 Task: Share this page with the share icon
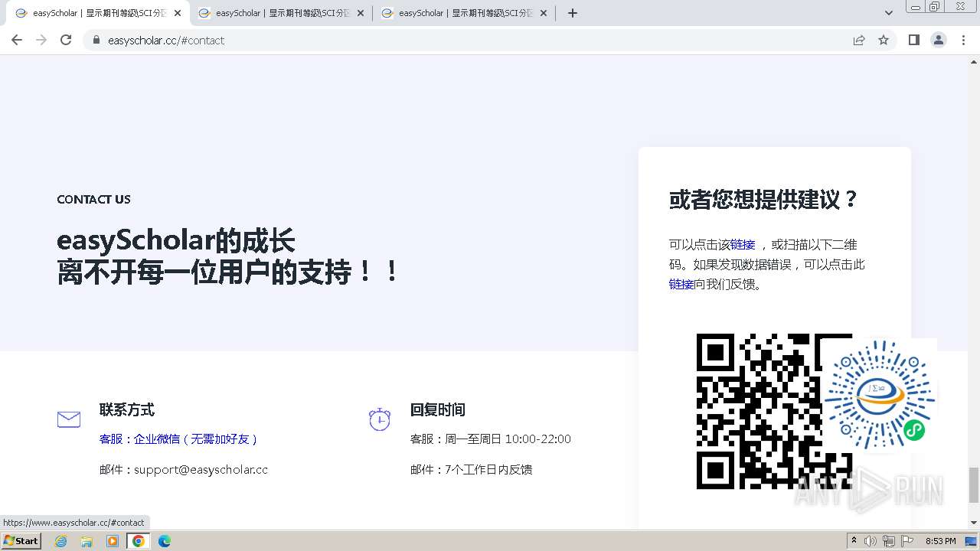(859, 40)
